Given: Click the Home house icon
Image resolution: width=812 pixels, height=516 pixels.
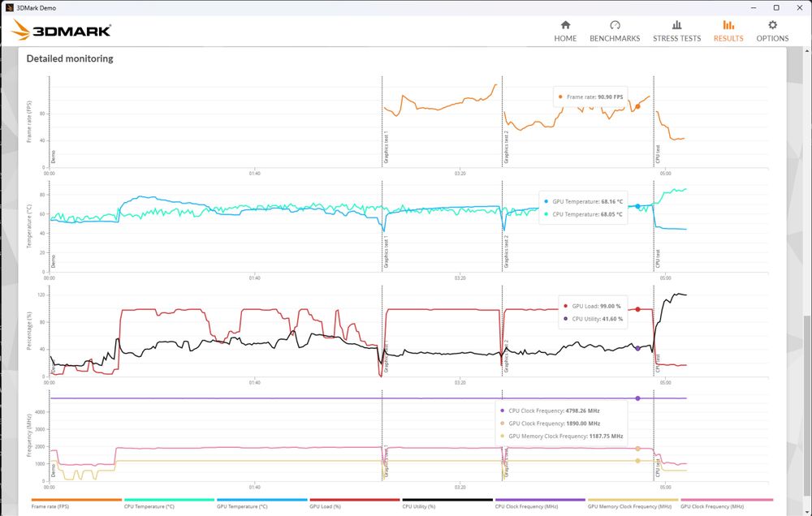Looking at the screenshot, I should click(x=565, y=25).
